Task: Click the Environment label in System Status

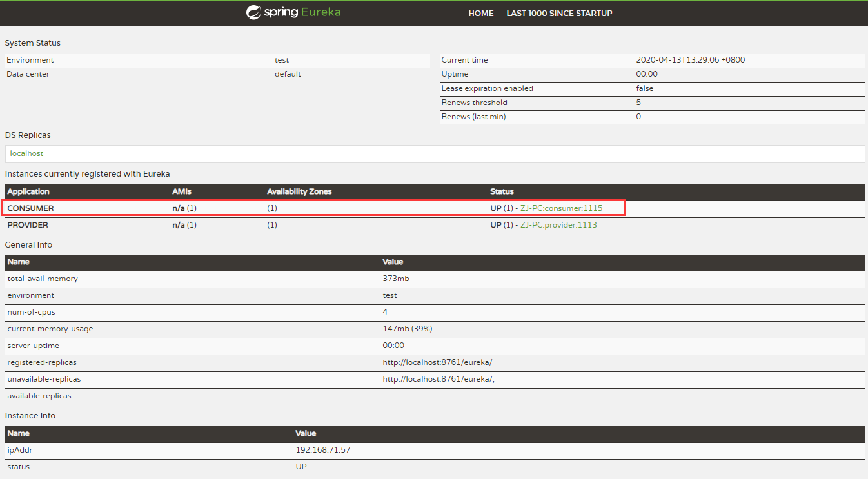Action: pyautogui.click(x=30, y=60)
